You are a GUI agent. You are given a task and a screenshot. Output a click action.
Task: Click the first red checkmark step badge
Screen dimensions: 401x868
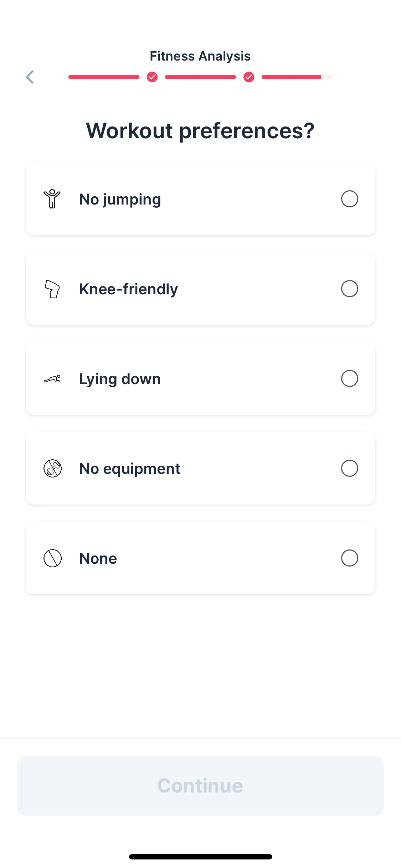pyautogui.click(x=152, y=77)
